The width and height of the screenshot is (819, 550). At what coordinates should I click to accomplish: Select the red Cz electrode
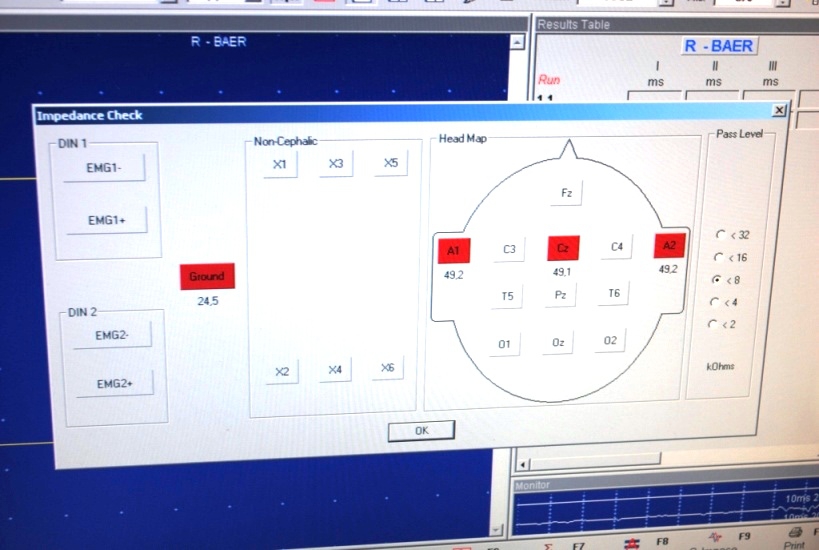tap(563, 248)
